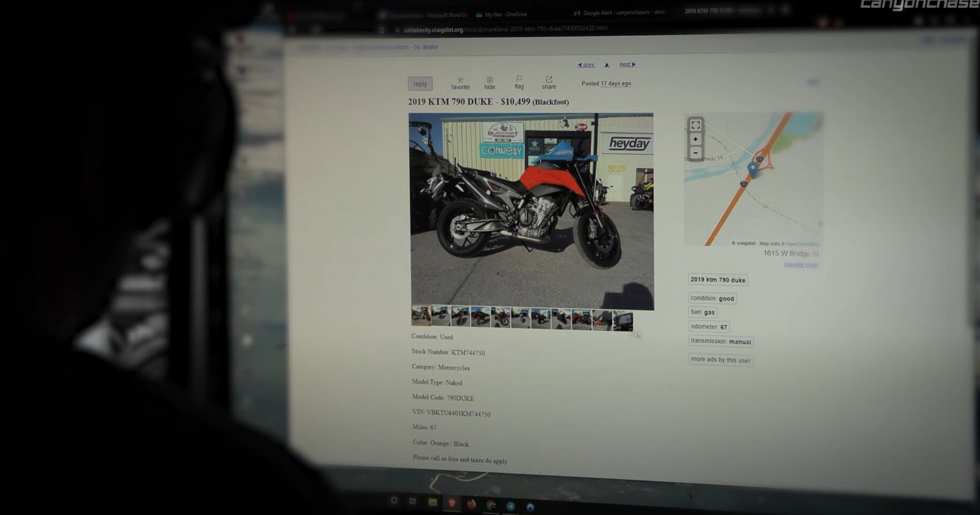Click the 'odometer: 67' attribute
Image resolution: width=980 pixels, height=515 pixels.
[x=709, y=327]
